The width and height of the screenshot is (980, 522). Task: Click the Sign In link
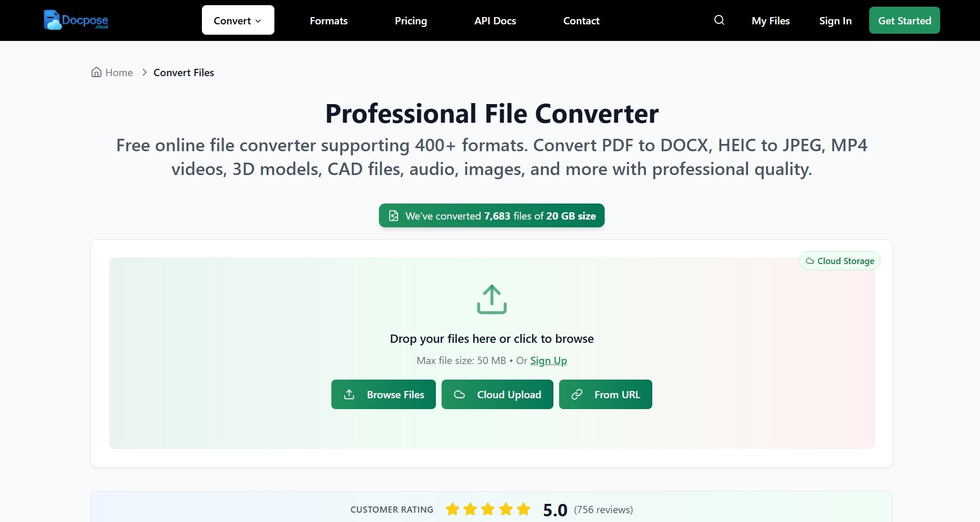pyautogui.click(x=835, y=21)
